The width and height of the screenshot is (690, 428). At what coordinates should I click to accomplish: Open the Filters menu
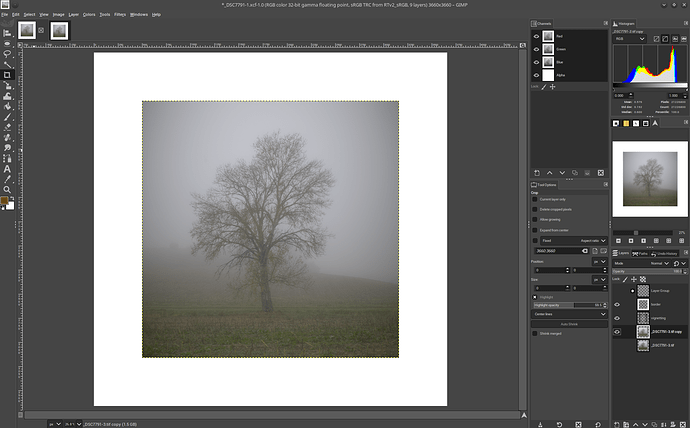[119, 14]
